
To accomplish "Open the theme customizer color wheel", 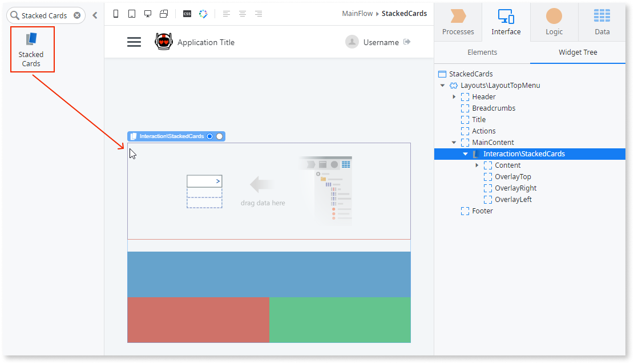I will (203, 14).
